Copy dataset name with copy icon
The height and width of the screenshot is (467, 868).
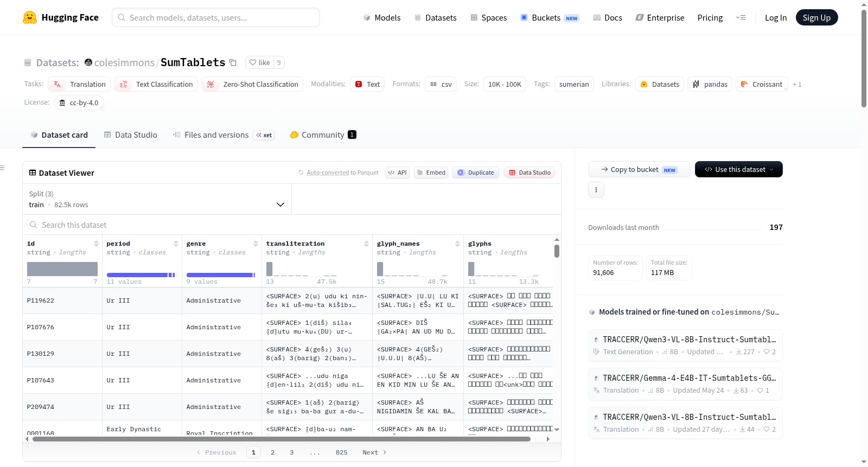tap(233, 62)
